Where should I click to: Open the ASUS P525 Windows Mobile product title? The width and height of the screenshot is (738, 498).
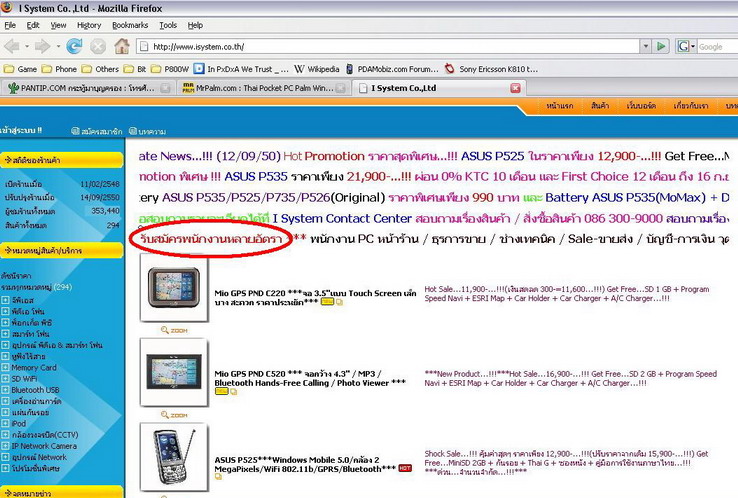click(305, 465)
